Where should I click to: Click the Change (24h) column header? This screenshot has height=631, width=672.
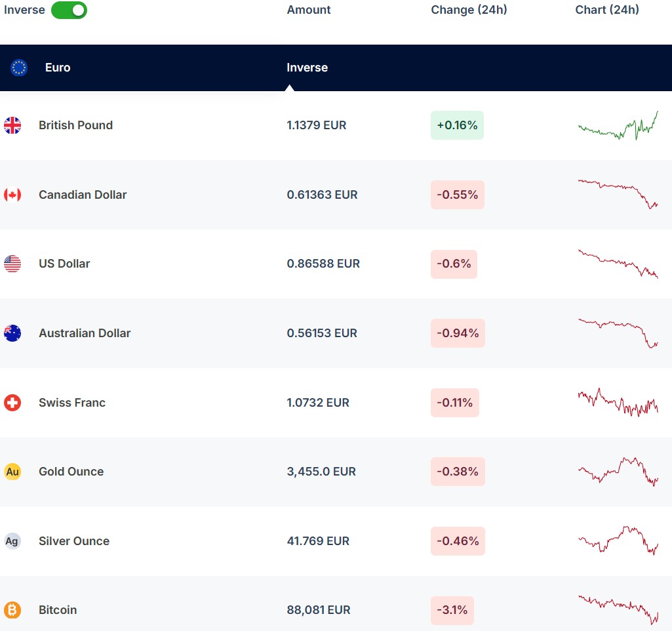(x=469, y=10)
